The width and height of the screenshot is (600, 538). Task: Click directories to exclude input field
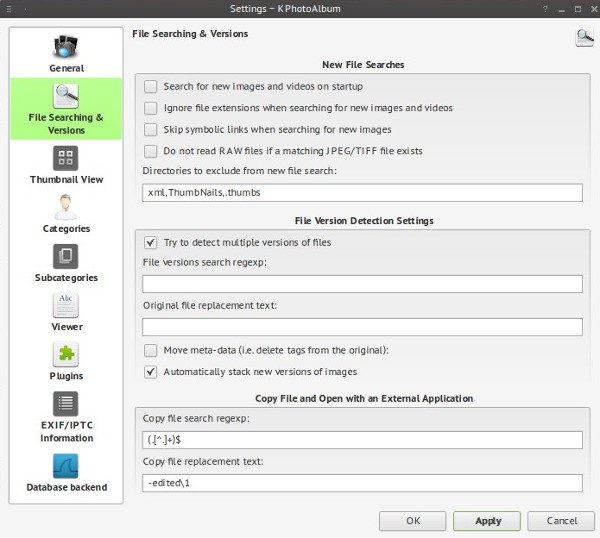point(362,192)
